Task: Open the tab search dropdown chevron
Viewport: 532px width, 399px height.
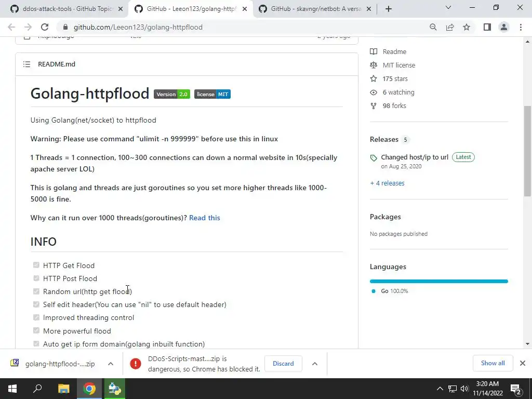Action: pos(448,7)
